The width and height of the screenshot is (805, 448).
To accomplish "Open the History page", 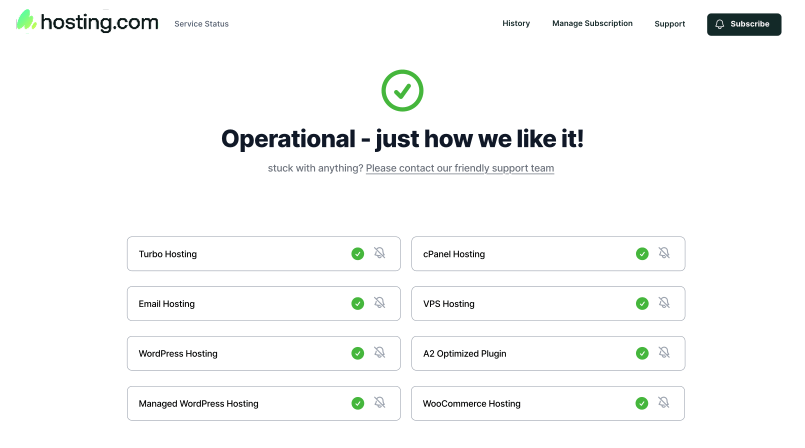I will [x=516, y=24].
